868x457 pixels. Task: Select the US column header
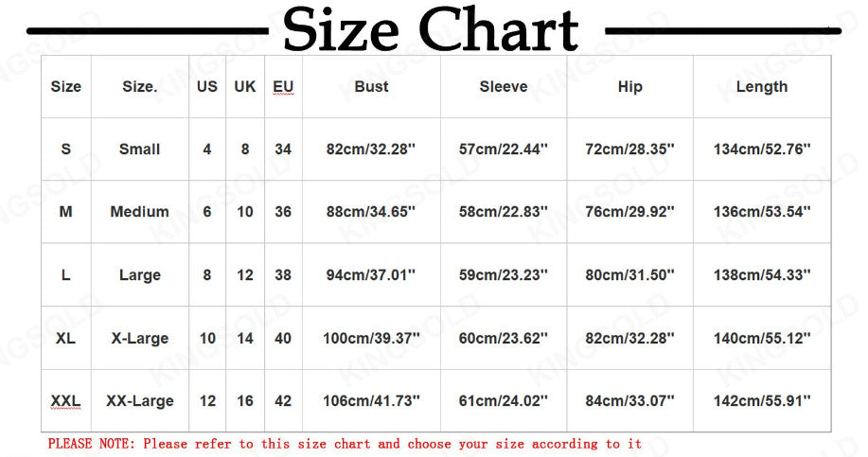[x=207, y=86]
